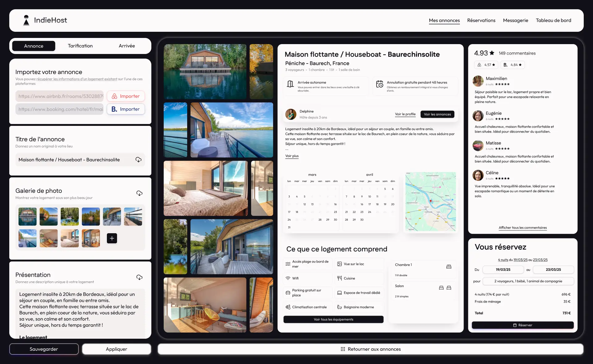The image size is (593, 364).
Task: Open the end date 23/03/25 picker
Action: (553, 270)
